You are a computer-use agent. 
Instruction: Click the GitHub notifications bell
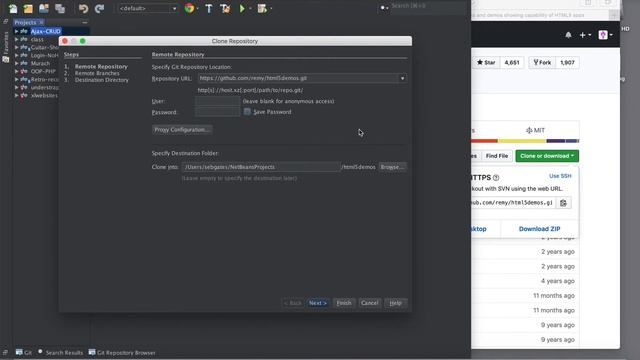click(x=568, y=35)
